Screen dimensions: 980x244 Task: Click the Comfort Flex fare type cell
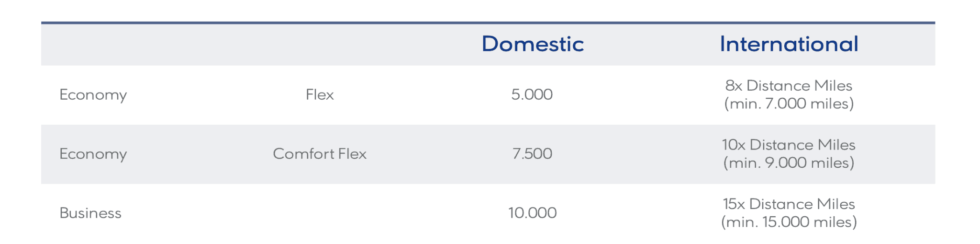[320, 154]
